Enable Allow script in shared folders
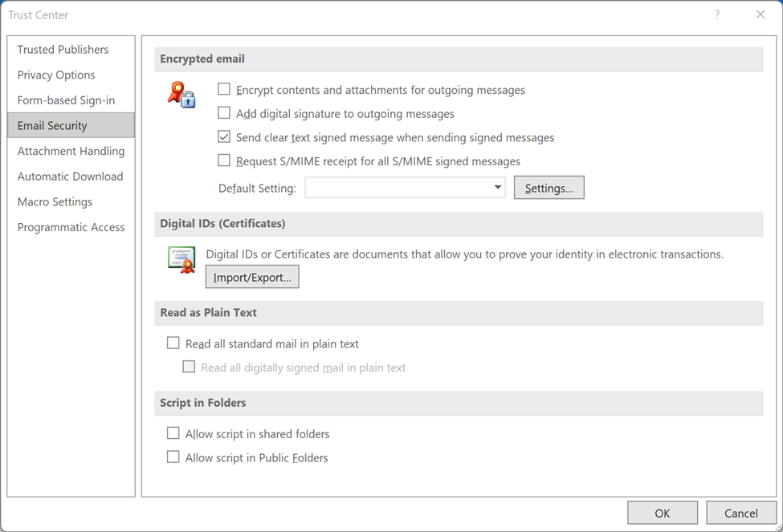Viewport: 783px width, 532px height. click(173, 433)
